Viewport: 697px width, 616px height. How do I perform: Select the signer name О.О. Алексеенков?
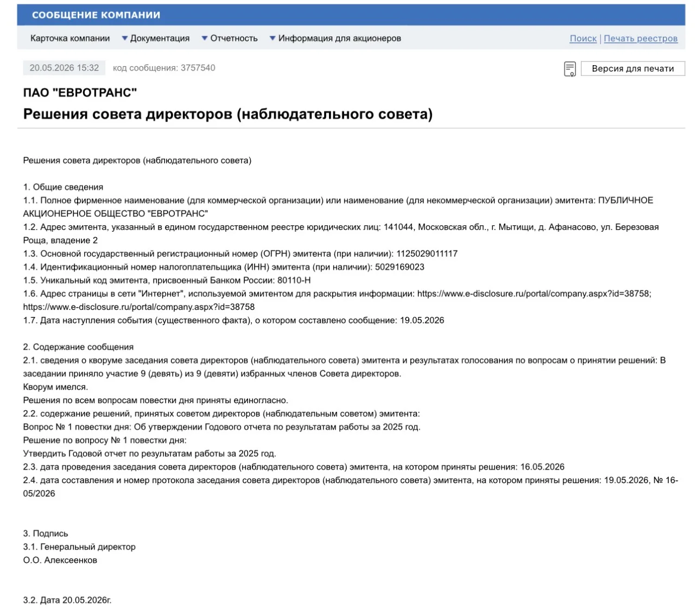coord(60,560)
